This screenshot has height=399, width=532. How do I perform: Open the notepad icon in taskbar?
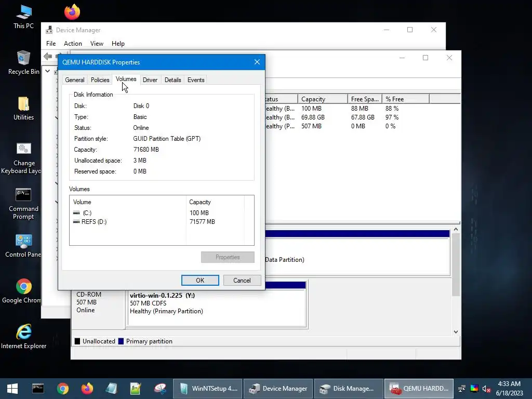(111, 389)
